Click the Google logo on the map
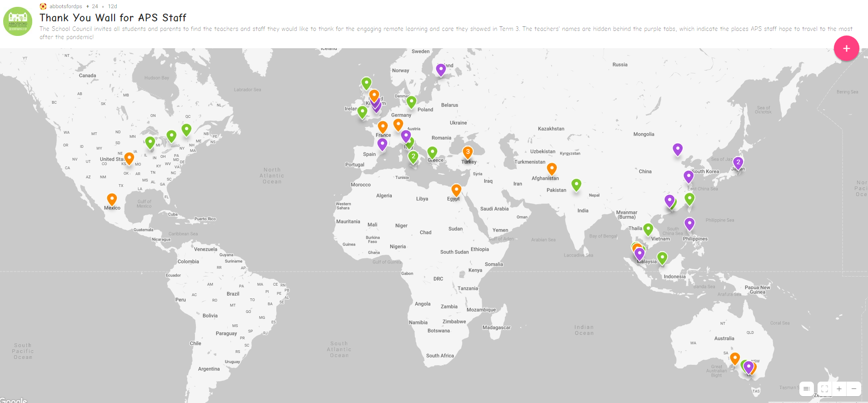 pyautogui.click(x=14, y=400)
